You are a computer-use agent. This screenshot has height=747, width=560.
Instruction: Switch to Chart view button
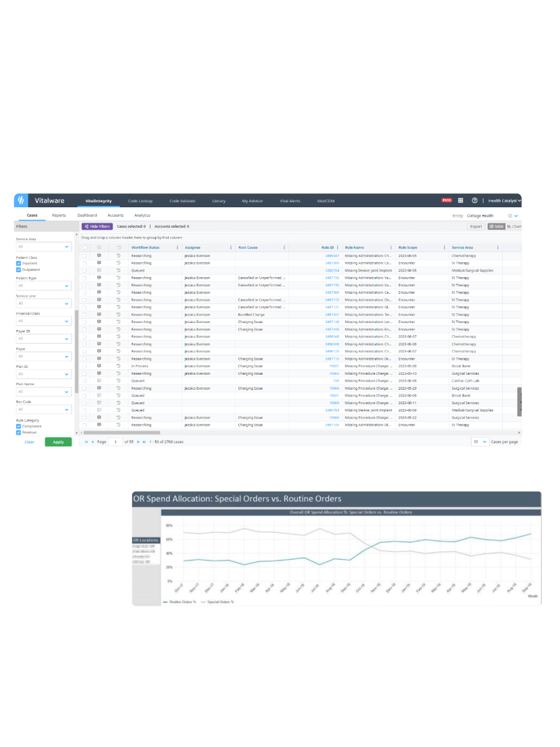pyautogui.click(x=514, y=227)
